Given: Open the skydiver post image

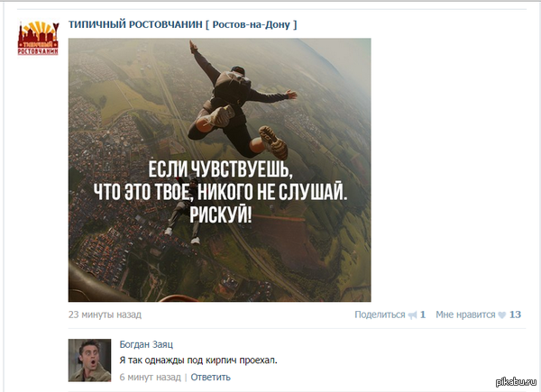Looking at the screenshot, I should tap(219, 170).
